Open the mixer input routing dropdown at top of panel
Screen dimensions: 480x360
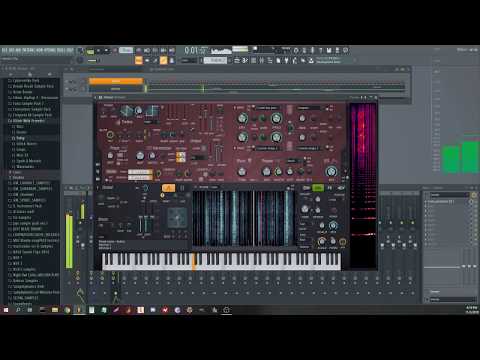point(450,194)
